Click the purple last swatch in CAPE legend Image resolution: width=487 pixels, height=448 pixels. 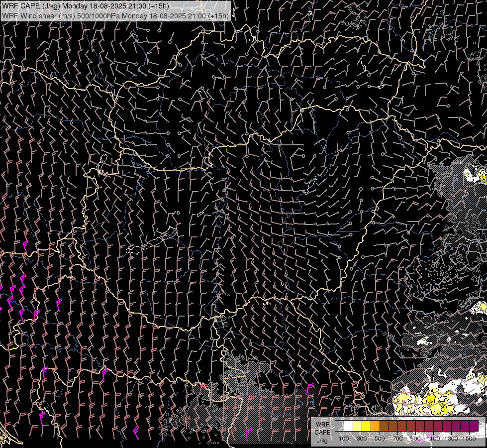coord(474,426)
